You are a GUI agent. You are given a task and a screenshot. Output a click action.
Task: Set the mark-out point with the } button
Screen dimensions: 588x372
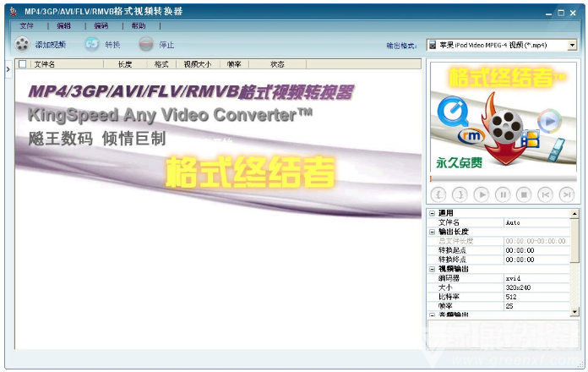(460, 194)
